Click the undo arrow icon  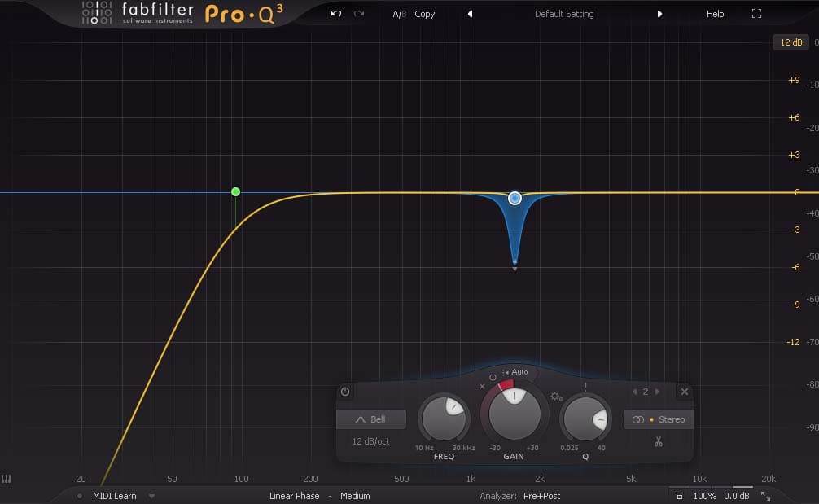tap(335, 13)
